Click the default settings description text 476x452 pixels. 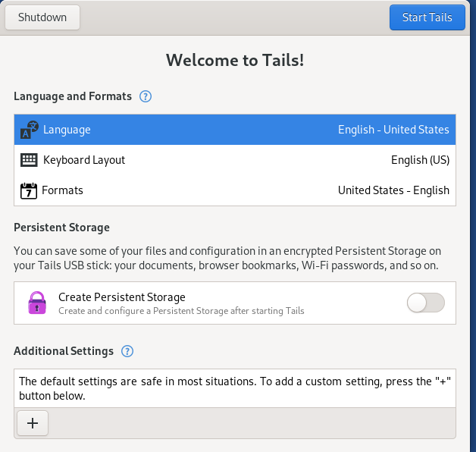[234, 388]
